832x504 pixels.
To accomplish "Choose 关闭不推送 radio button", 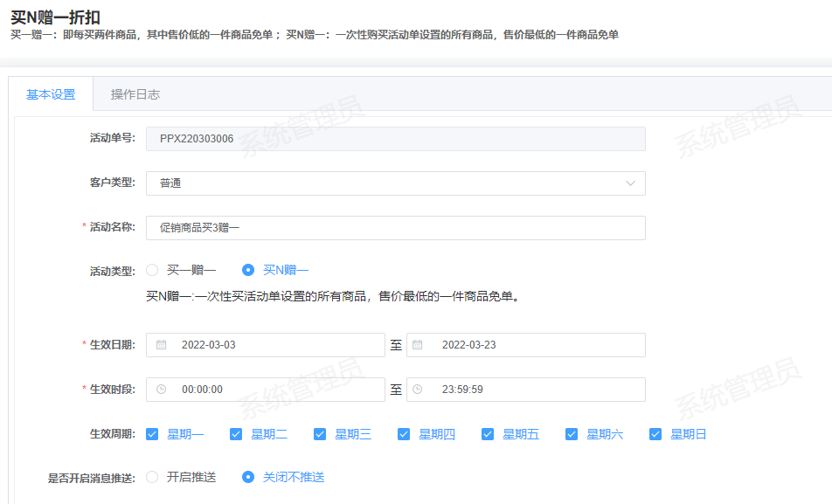I will 248,477.
